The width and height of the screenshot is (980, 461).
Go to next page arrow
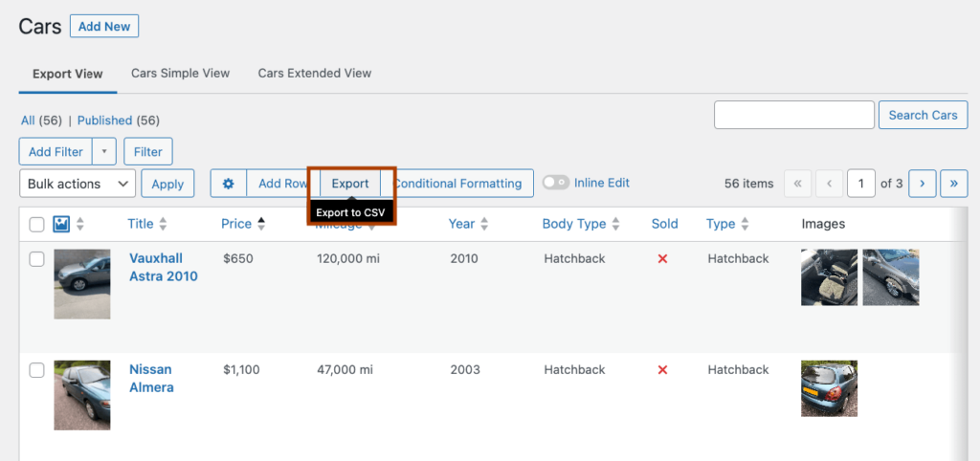922,183
